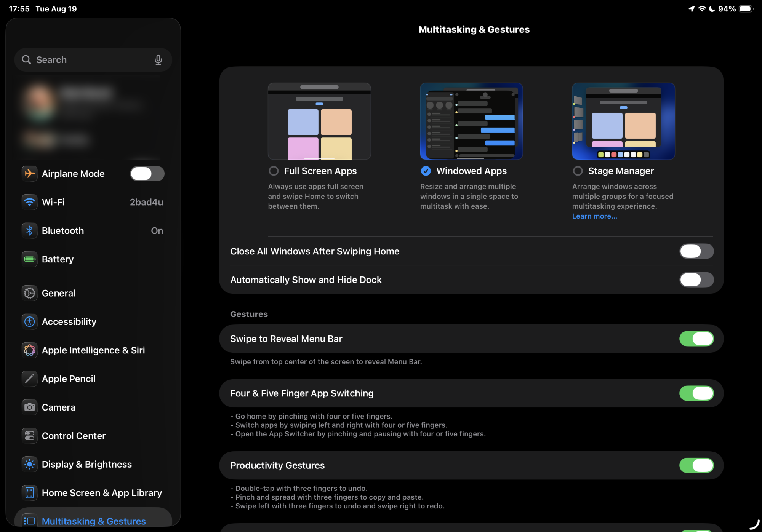Tap Control Center icon in sidebar
The height and width of the screenshot is (532, 762).
(x=29, y=436)
